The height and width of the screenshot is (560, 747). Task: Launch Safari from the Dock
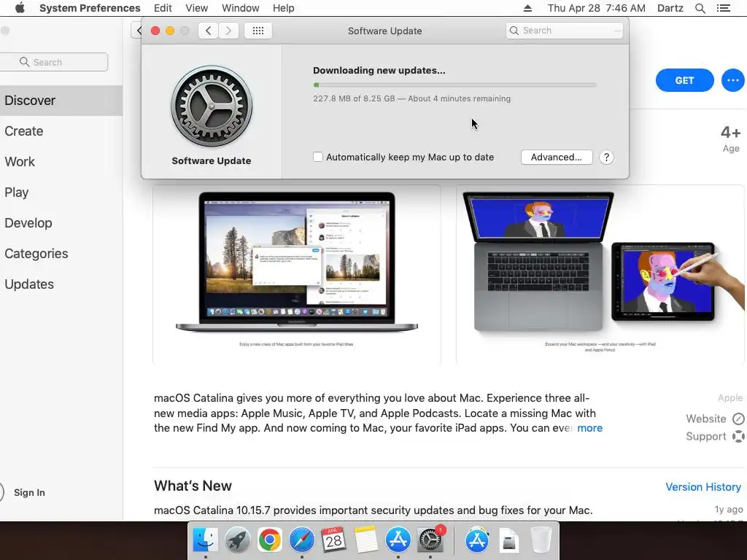[x=301, y=540]
